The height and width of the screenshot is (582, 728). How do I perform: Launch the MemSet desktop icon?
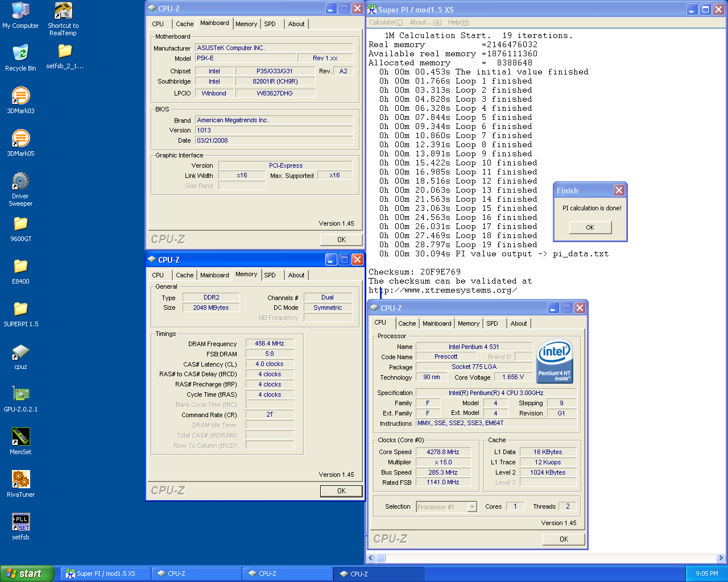click(20, 442)
